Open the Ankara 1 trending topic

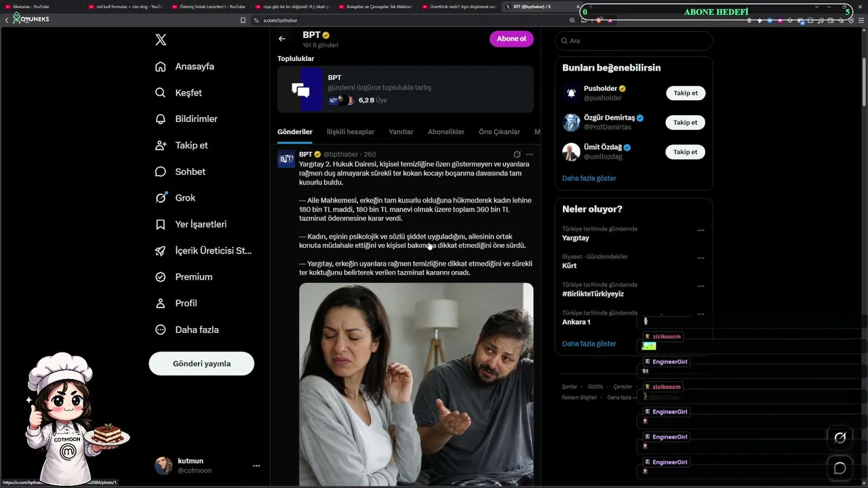pos(576,322)
